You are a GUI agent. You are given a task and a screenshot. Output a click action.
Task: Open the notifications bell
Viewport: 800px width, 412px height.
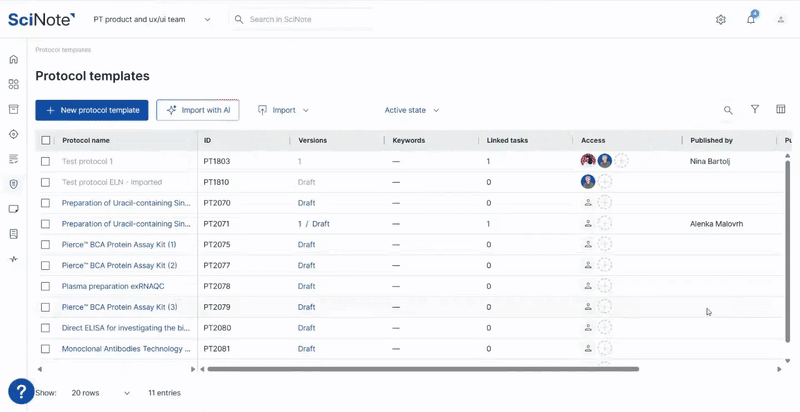[x=750, y=19]
